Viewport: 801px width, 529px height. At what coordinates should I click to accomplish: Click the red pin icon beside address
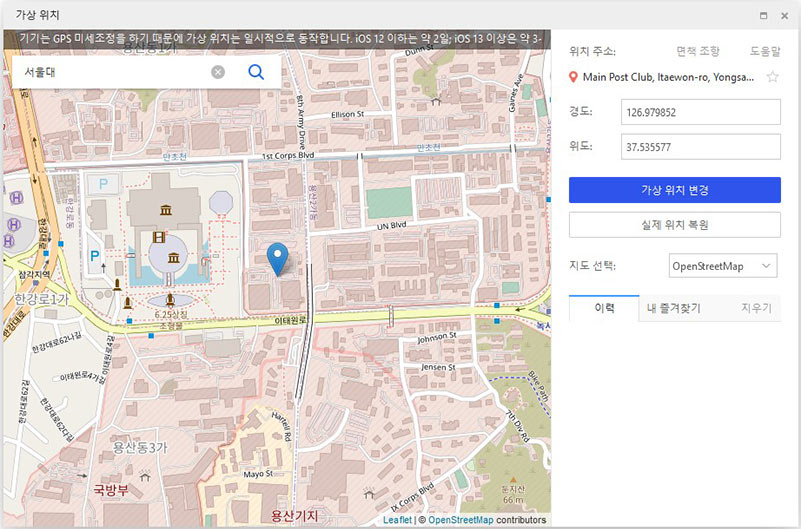pos(573,77)
